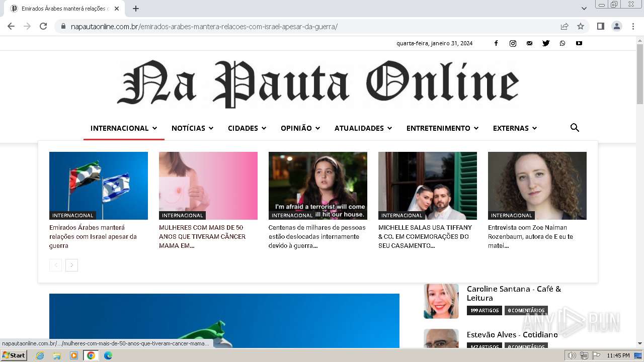Image resolution: width=644 pixels, height=362 pixels.
Task: Click the network tray icon
Action: (584, 355)
